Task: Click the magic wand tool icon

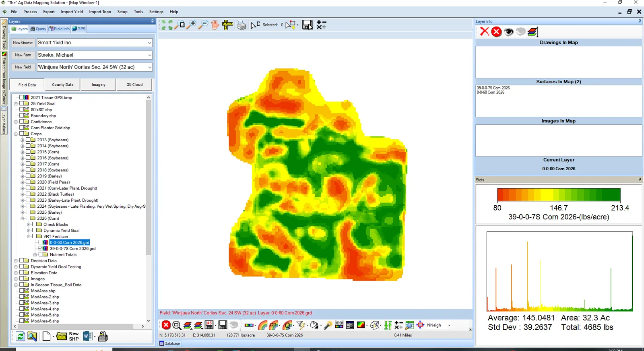Action: 328,325
